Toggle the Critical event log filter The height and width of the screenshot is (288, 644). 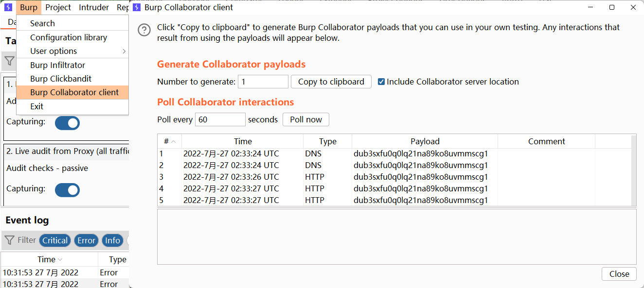pos(55,240)
